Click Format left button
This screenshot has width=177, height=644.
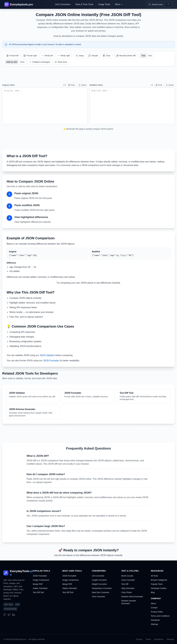pyautogui.click(x=12, y=55)
